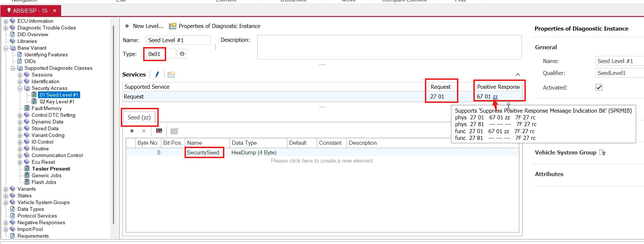The width and height of the screenshot is (644, 244).
Task: Click the Services properties icon
Action: 171,75
